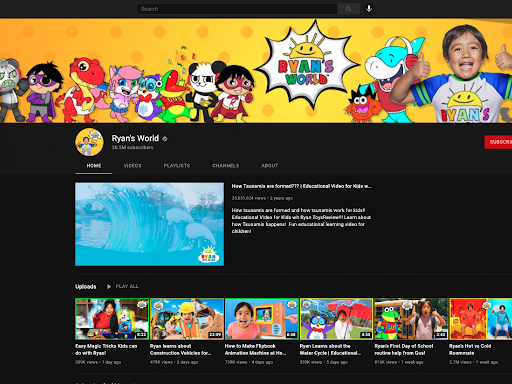The image size is (512, 384).
Task: Open Hot vs Cold Roommate thumbnail
Action: tap(481, 319)
